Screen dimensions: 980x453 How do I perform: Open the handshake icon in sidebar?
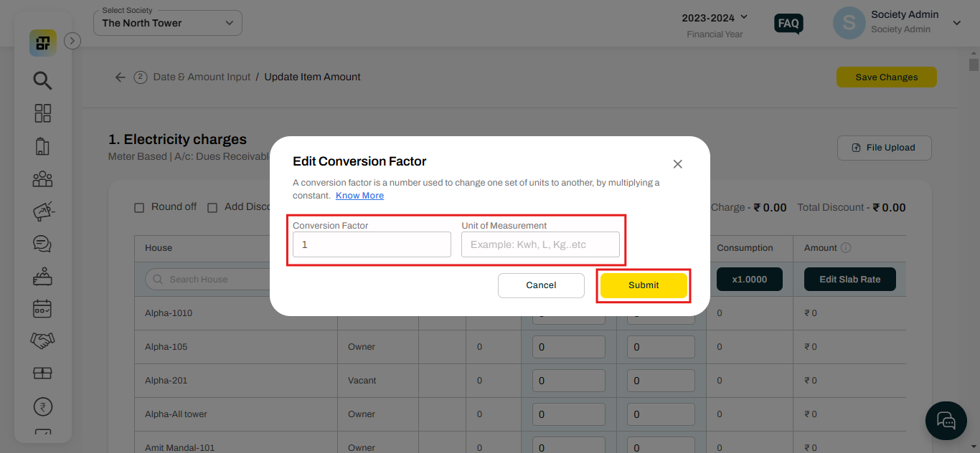click(x=42, y=340)
